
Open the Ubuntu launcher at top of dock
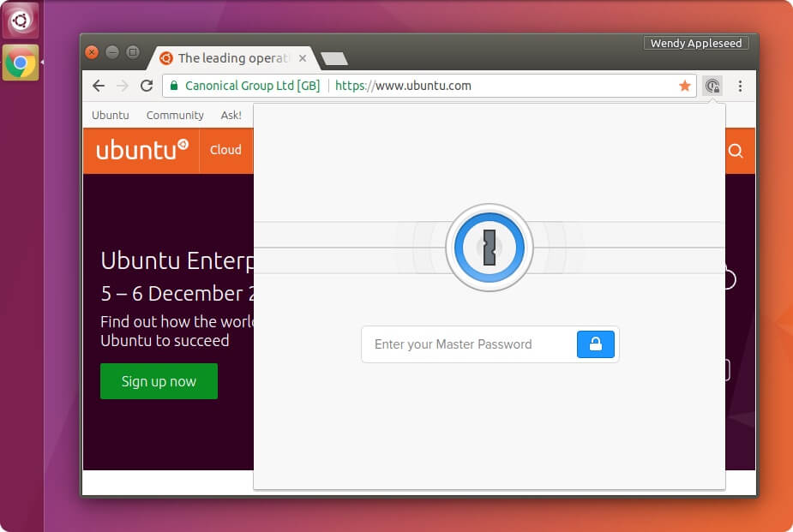[21, 21]
